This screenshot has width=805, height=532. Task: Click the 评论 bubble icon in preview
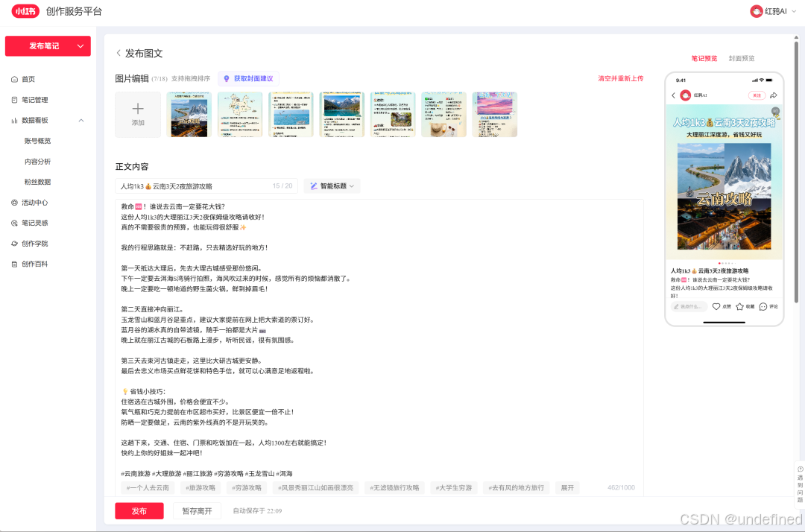coord(763,307)
